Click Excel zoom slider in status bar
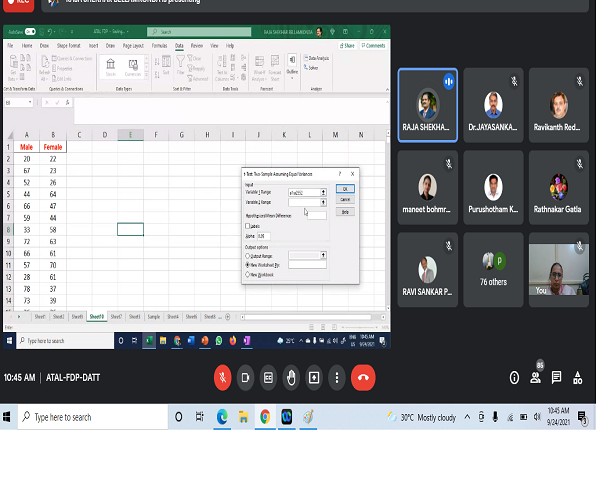Image resolution: width=600 pixels, height=500 pixels. pos(360,327)
